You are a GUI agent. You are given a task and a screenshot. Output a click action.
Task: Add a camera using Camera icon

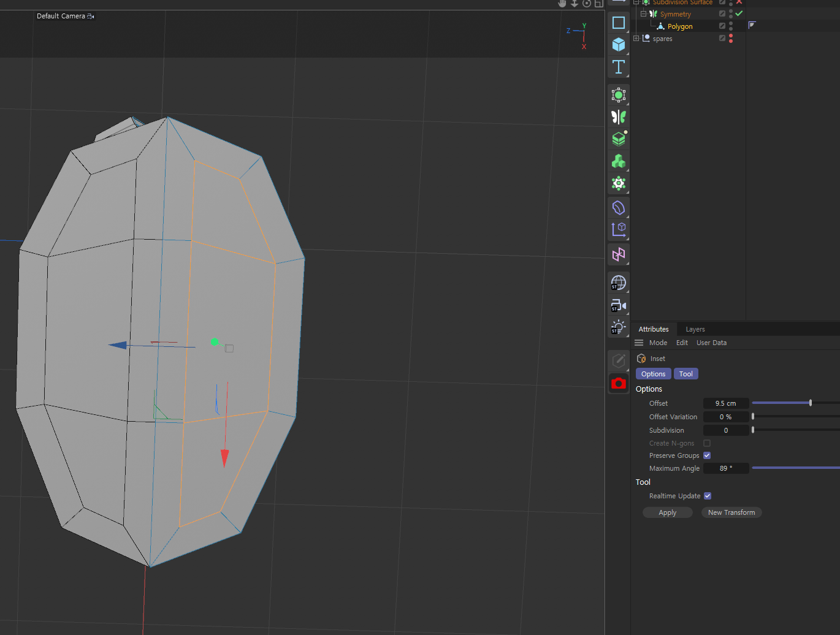click(x=619, y=305)
